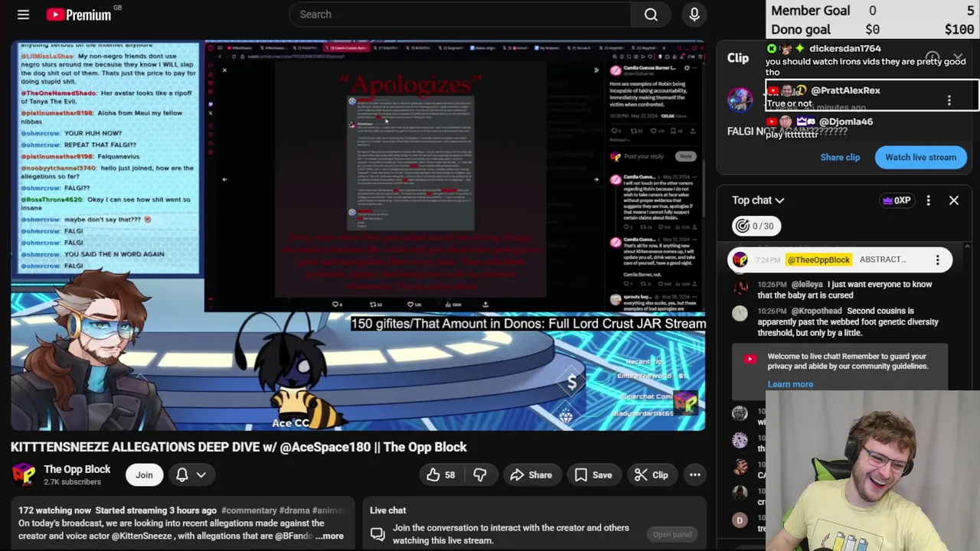Open the Share button under video
The width and height of the screenshot is (980, 551).
(531, 475)
